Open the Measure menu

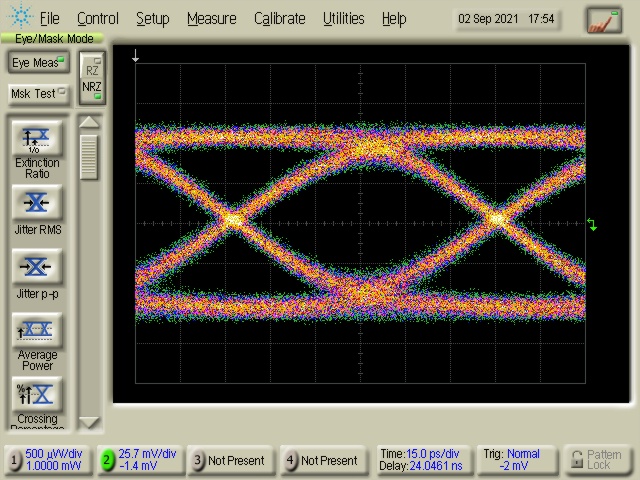point(211,18)
